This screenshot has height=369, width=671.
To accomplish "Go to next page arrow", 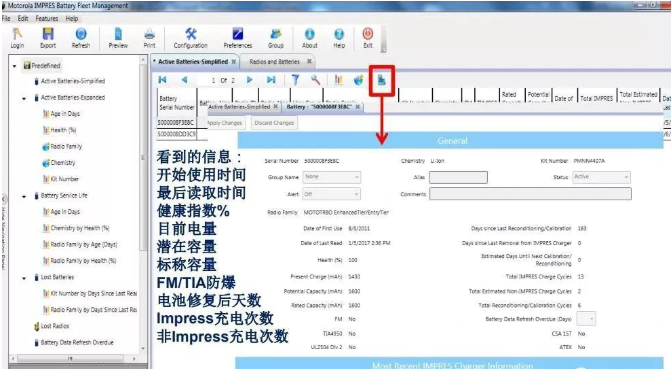I will 249,80.
